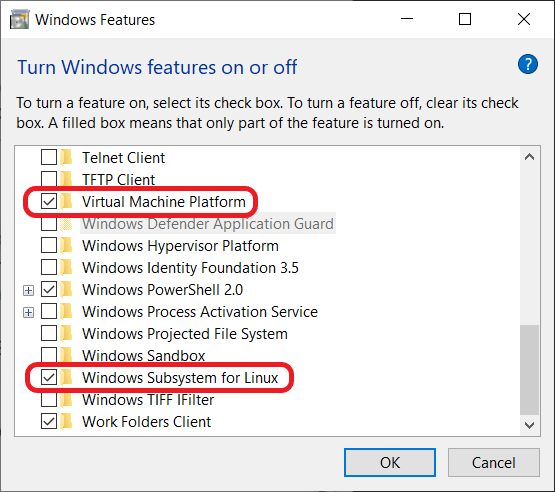Screen dimensions: 555x492
Task: Click the Windows Sandbox folder icon
Action: click(x=67, y=355)
